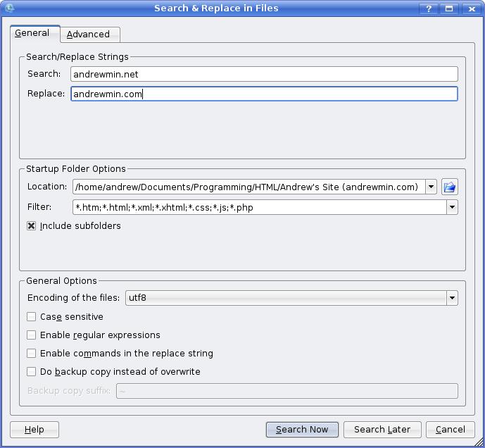Maximize the Search & Replace dialog
Screen dimensions: 485x448
click(x=449, y=8)
